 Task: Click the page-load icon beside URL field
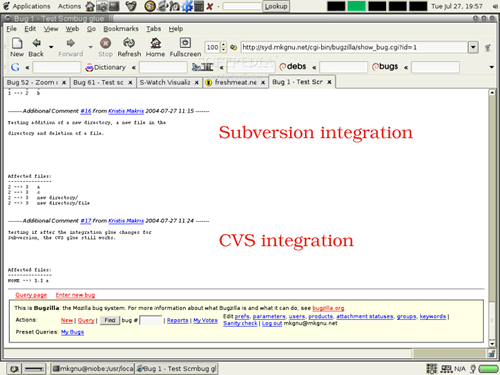(234, 47)
